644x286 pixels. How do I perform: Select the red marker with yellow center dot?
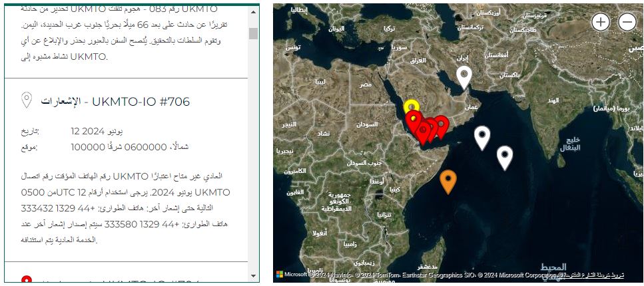413,122
